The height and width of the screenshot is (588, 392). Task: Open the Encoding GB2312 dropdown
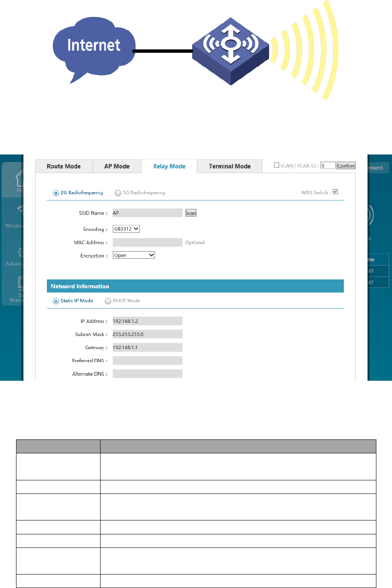[126, 229]
